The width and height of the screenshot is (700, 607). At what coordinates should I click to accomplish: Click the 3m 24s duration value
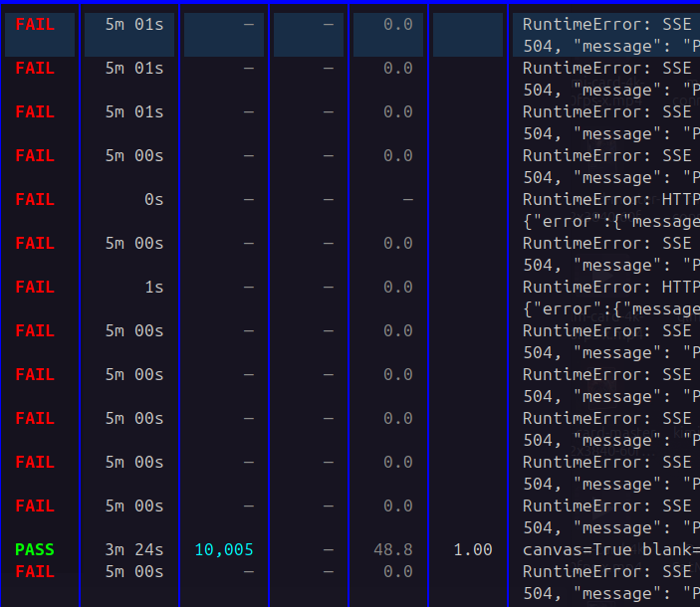134,549
